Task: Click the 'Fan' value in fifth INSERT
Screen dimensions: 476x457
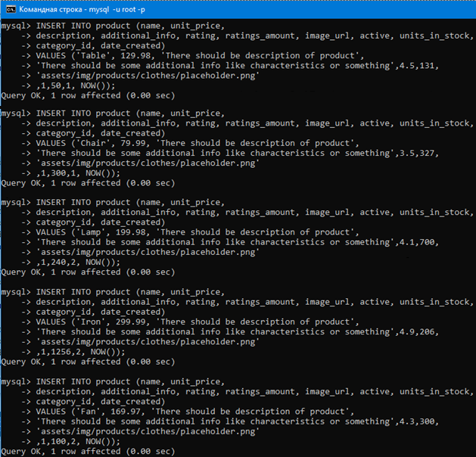Action: pyautogui.click(x=89, y=412)
